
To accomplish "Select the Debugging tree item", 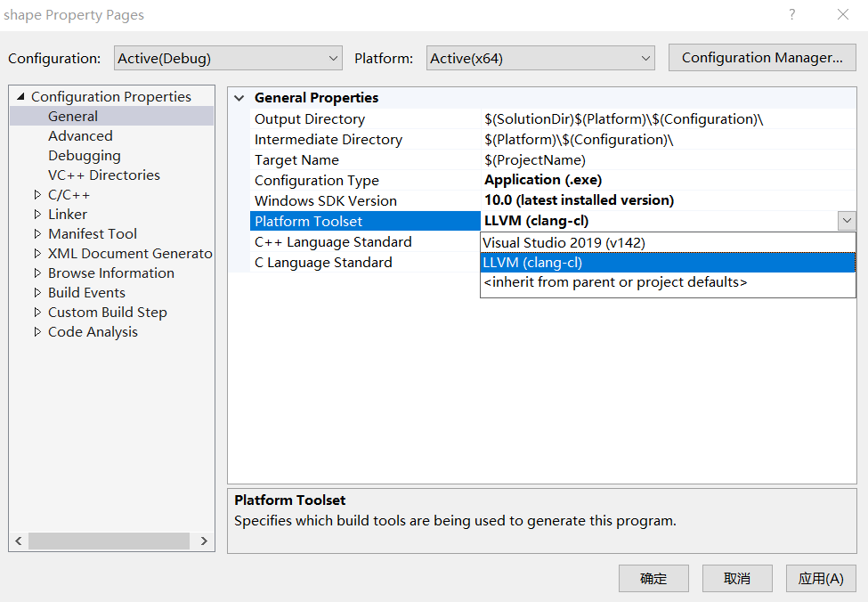I will pos(85,155).
